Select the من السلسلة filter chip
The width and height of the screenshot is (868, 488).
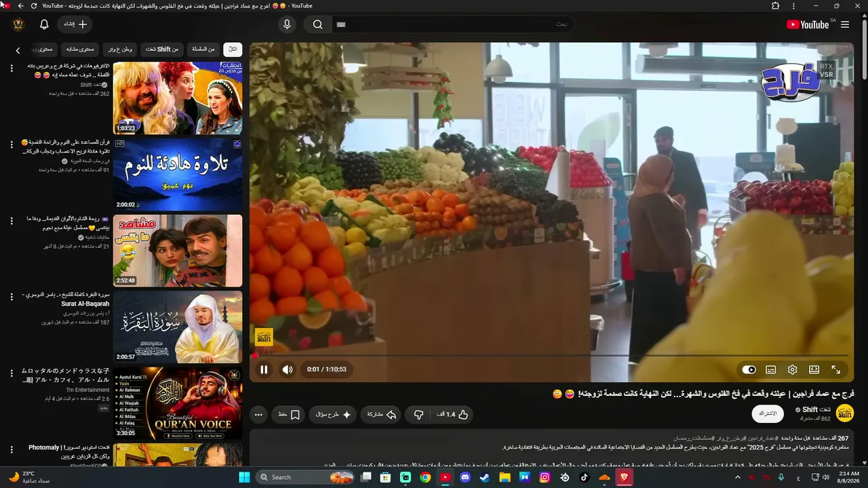(203, 49)
